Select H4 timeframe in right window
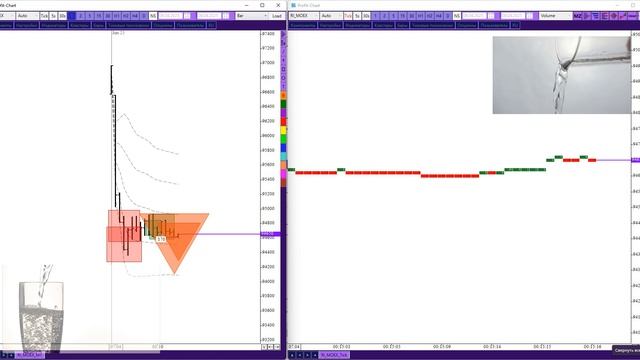Image resolution: width=640 pixels, height=360 pixels. (x=439, y=16)
